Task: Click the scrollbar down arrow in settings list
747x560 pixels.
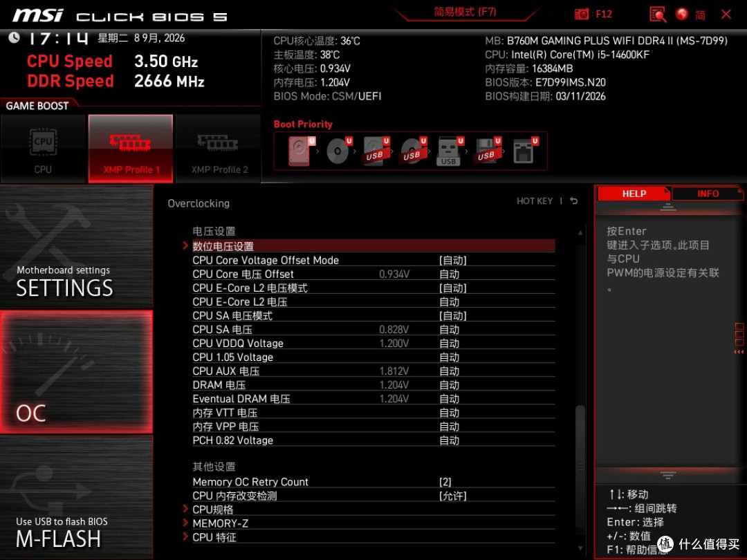Action: click(x=580, y=548)
